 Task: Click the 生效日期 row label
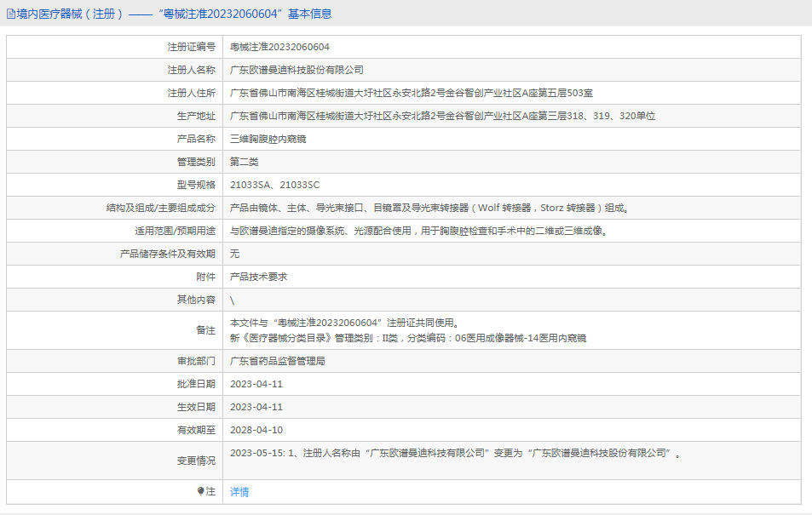[x=196, y=408]
